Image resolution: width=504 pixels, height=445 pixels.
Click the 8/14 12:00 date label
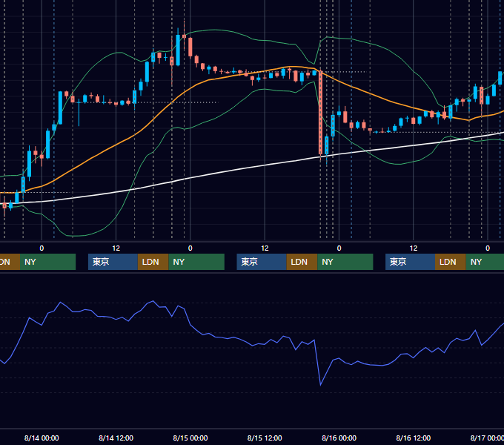(116, 438)
